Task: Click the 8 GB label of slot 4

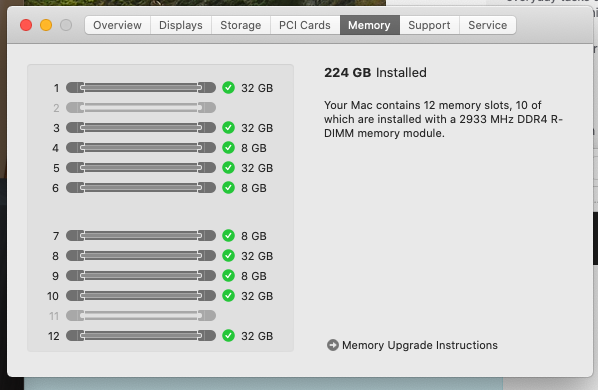Action: 254,148
